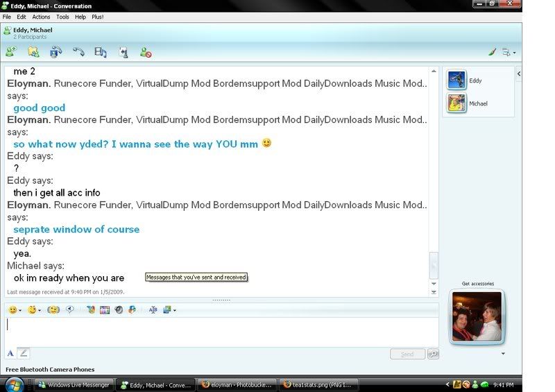Image resolution: width=555 pixels, height=392 pixels.
Task: Switch to handwriting input mode
Action: pos(24,352)
